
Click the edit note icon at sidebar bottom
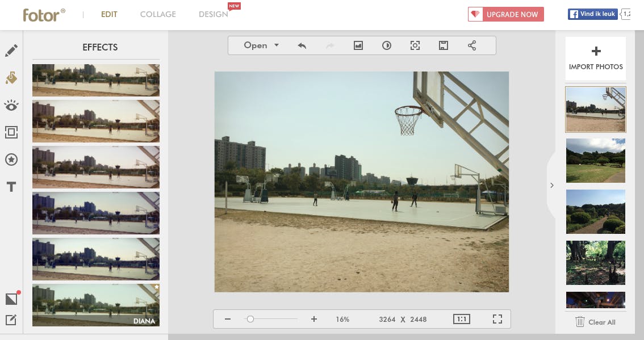pos(11,320)
